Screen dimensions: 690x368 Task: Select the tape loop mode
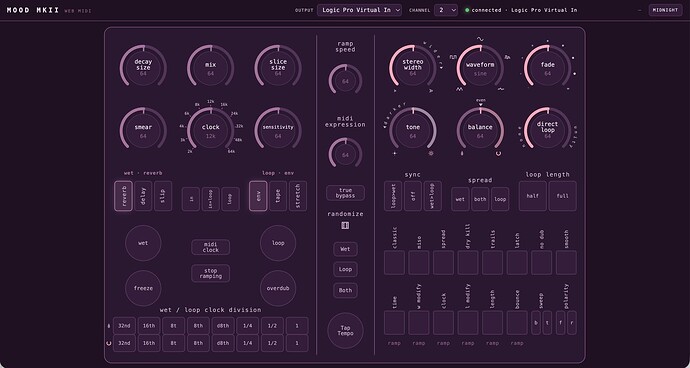[x=278, y=196]
